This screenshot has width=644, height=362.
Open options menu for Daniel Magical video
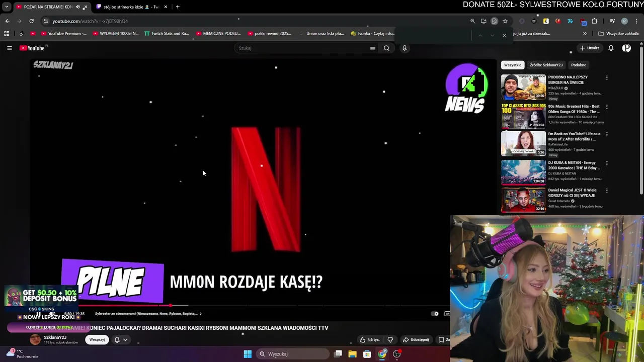pyautogui.click(x=607, y=191)
